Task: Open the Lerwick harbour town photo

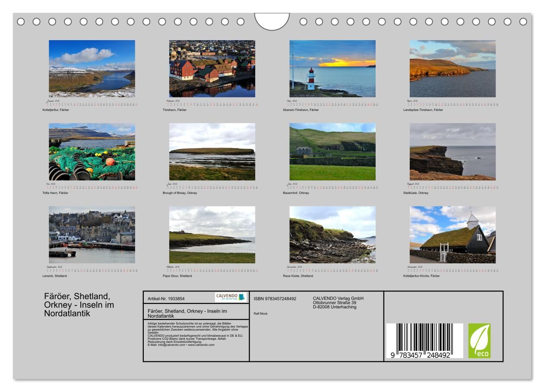Action: click(x=92, y=234)
